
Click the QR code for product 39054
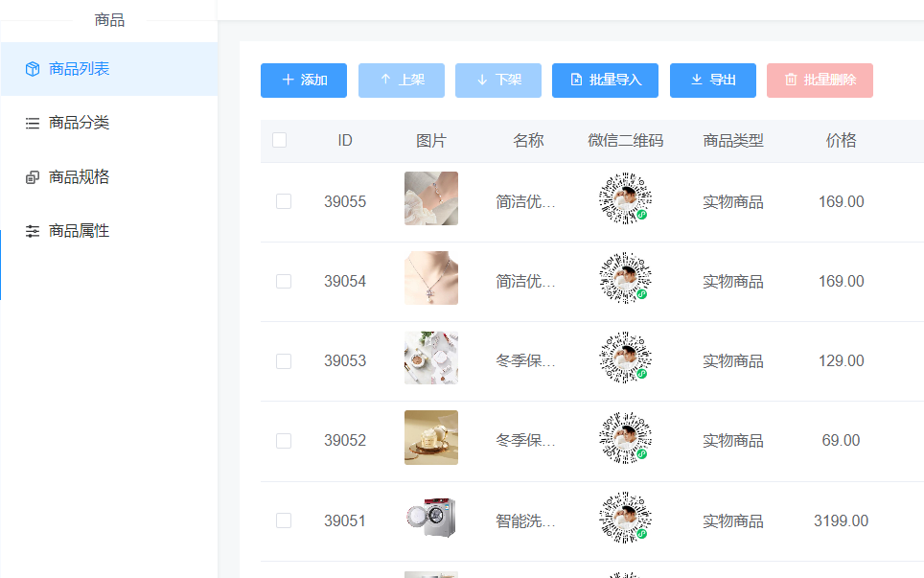pyautogui.click(x=625, y=278)
